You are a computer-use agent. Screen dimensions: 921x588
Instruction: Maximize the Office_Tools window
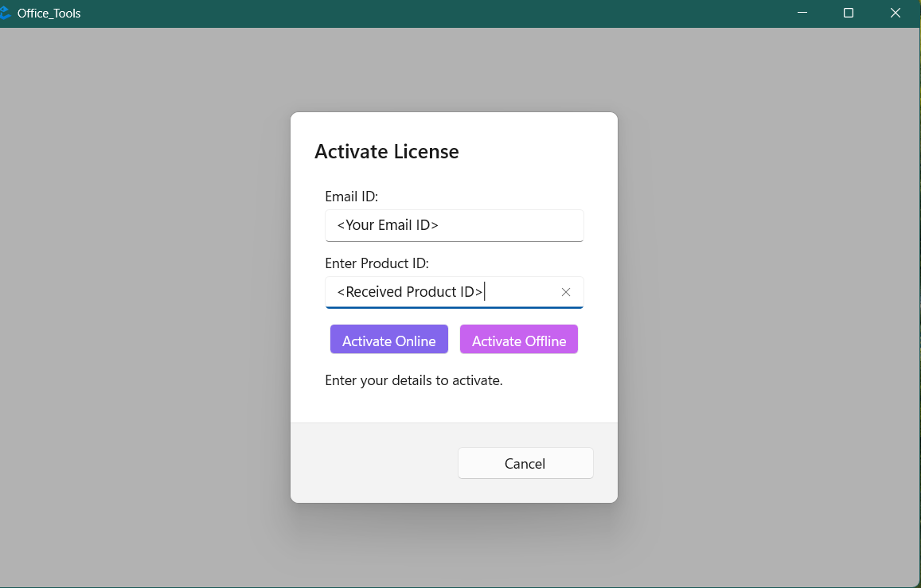pyautogui.click(x=849, y=14)
